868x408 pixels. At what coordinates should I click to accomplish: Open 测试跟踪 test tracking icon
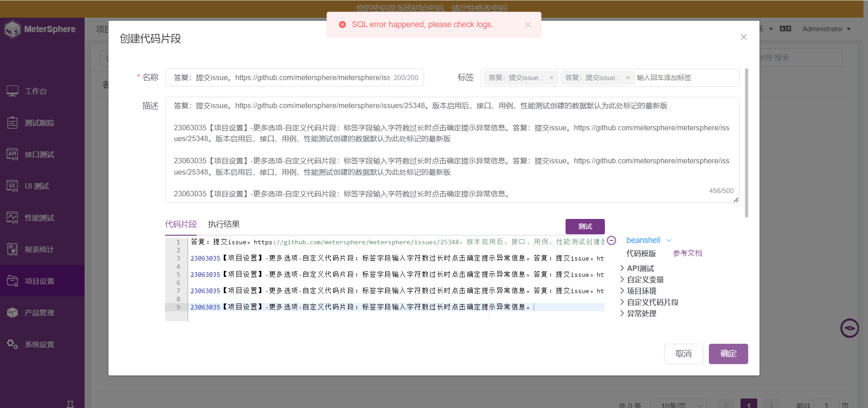(x=12, y=123)
